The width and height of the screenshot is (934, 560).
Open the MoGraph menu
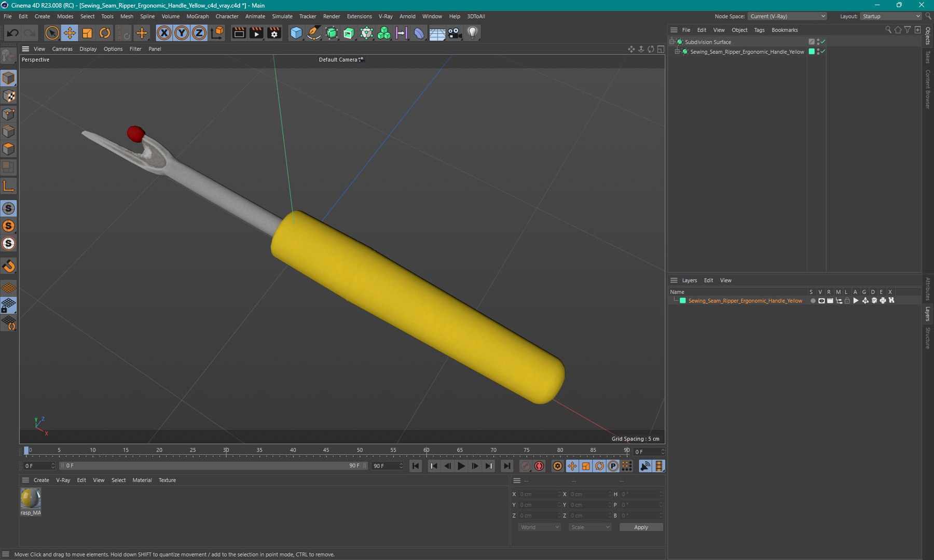pyautogui.click(x=198, y=17)
